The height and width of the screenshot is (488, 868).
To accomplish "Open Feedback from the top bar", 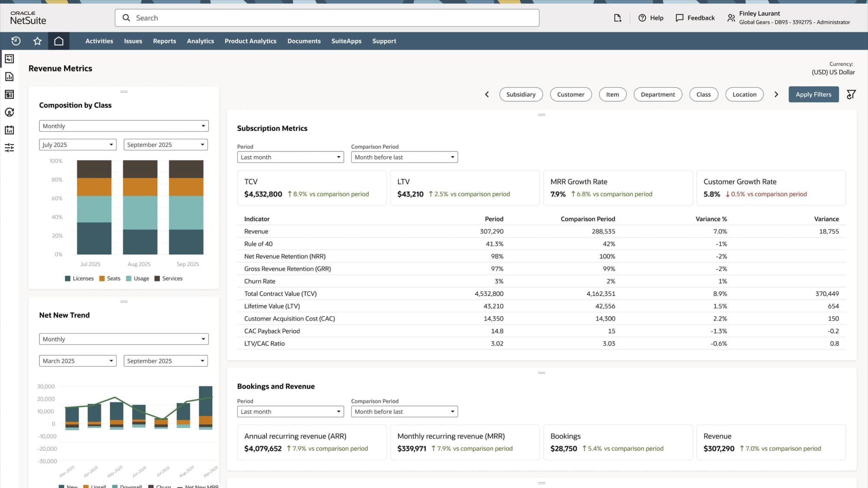I will pos(694,18).
